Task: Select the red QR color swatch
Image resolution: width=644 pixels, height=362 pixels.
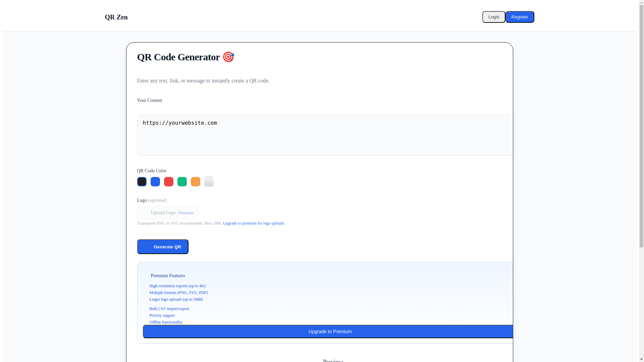Action: [168, 182]
